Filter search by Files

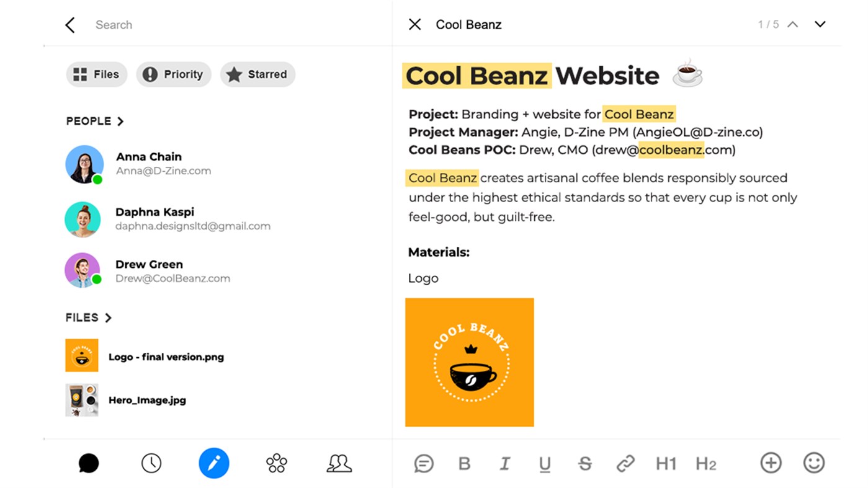(97, 74)
